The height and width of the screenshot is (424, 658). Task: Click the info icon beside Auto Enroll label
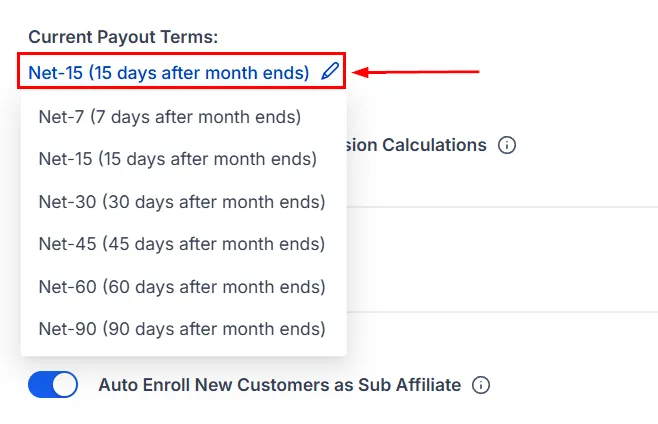pos(480,385)
